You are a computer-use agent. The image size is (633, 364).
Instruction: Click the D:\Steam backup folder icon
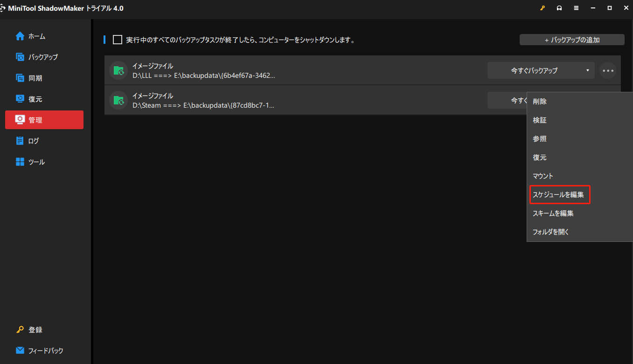(x=118, y=100)
